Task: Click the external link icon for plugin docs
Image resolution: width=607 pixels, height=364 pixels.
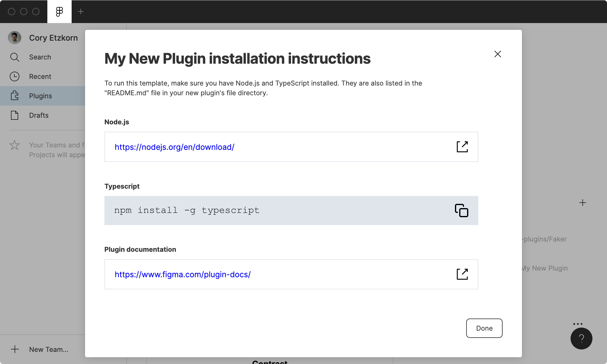Action: click(x=462, y=274)
